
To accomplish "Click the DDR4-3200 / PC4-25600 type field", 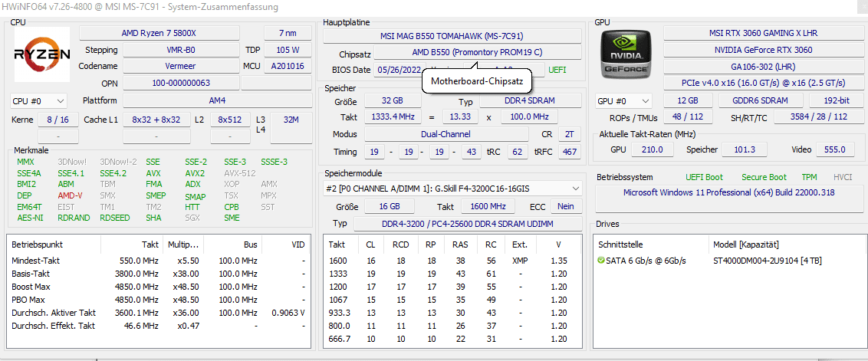I will point(468,224).
